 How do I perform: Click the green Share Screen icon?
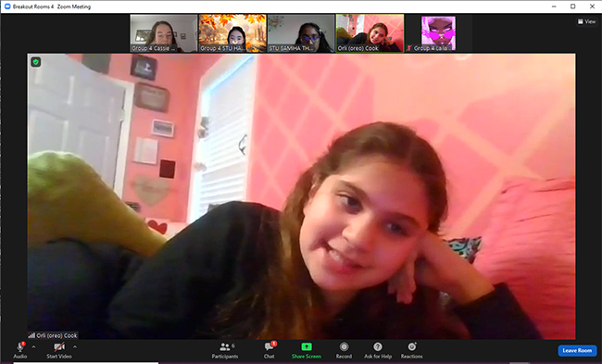click(x=307, y=346)
